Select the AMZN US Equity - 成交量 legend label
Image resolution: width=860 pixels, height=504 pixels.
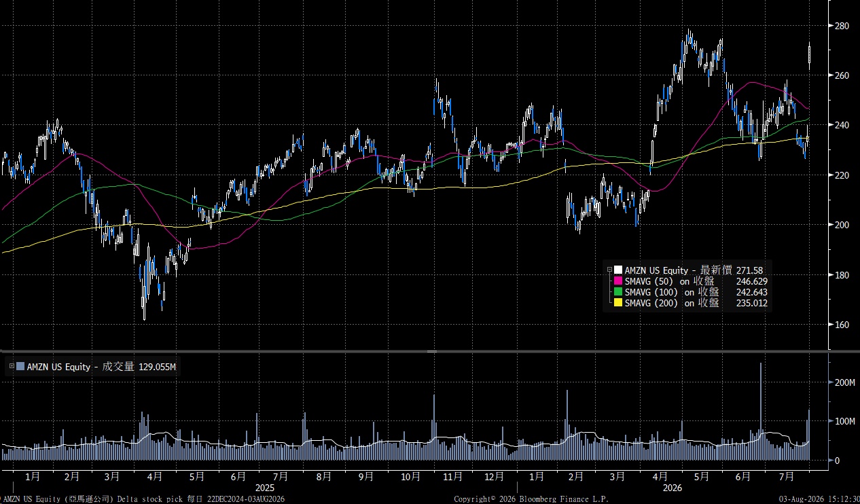82,367
